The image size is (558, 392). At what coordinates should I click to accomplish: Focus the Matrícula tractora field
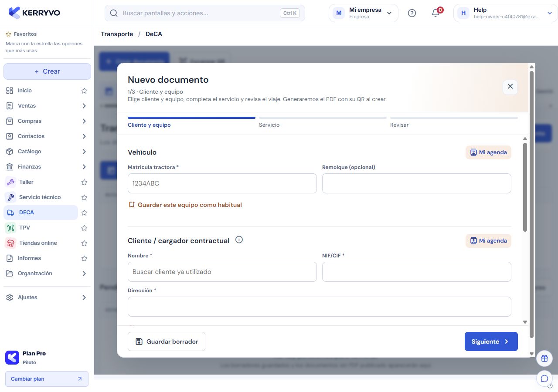coord(222,183)
